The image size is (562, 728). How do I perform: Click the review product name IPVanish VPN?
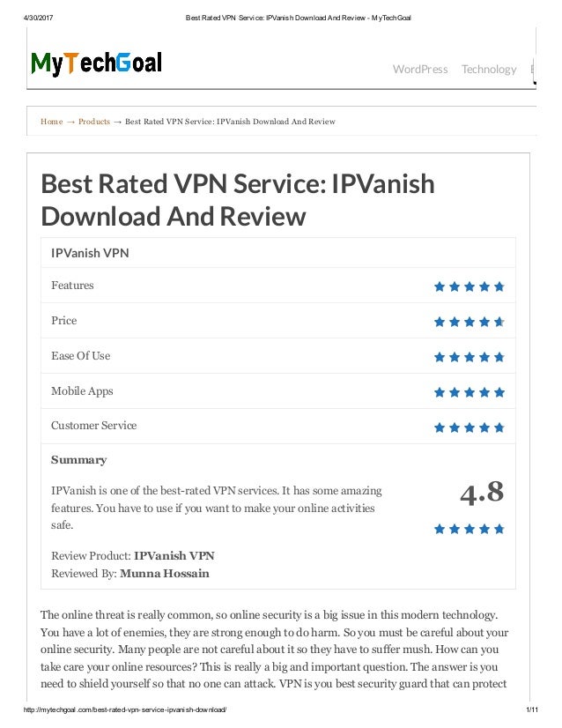174,556
